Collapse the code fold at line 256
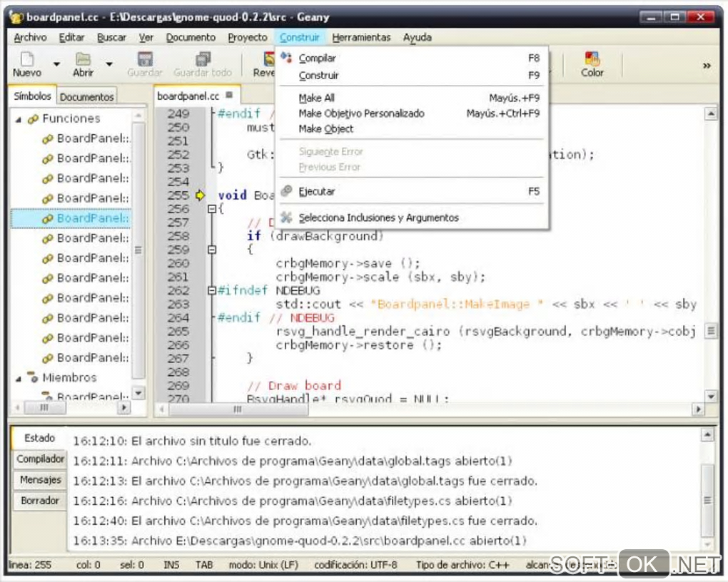Viewport: 728px width, 582px height. pyautogui.click(x=212, y=209)
